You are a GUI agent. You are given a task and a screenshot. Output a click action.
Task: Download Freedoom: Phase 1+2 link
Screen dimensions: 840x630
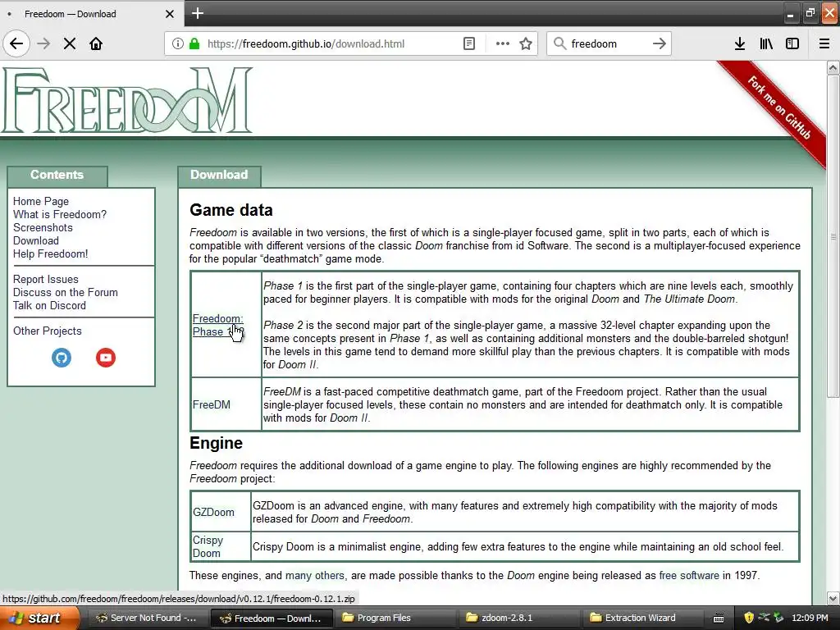[217, 325]
